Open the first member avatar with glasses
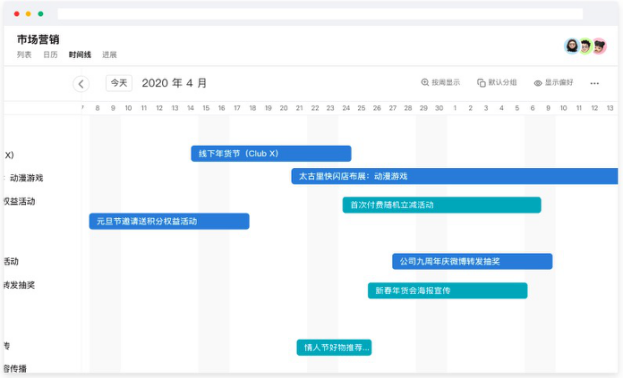 (572, 46)
